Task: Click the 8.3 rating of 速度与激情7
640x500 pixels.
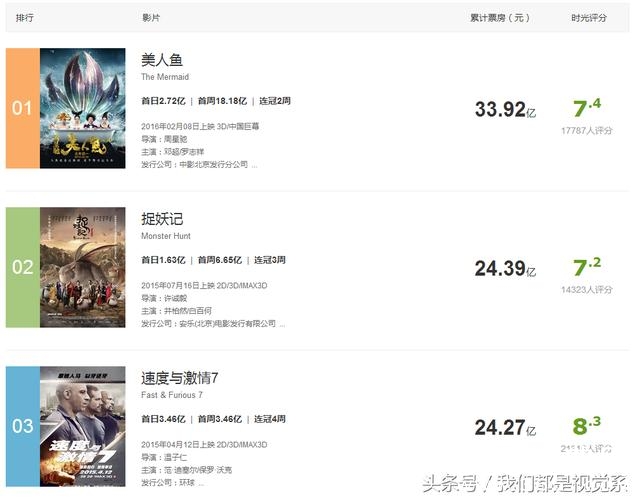Action: (587, 426)
